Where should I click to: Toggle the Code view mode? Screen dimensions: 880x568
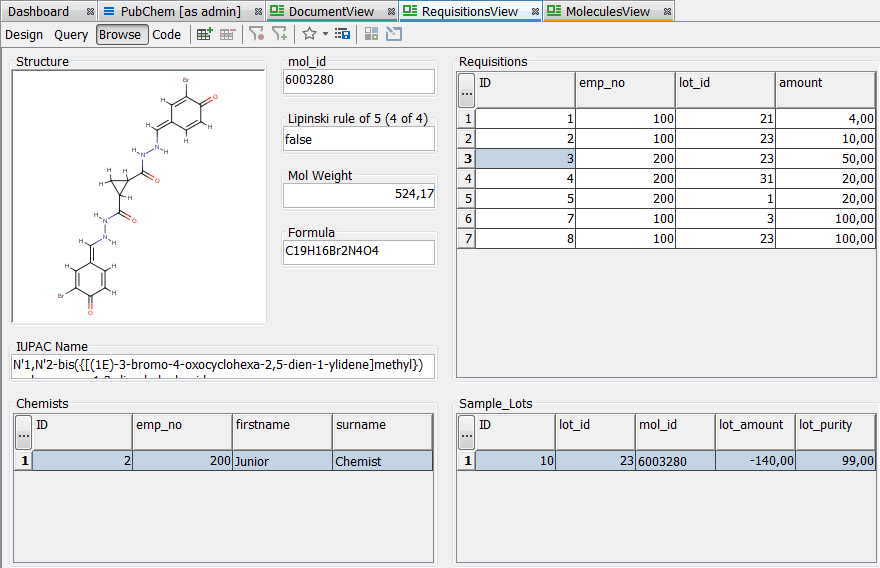tap(167, 35)
